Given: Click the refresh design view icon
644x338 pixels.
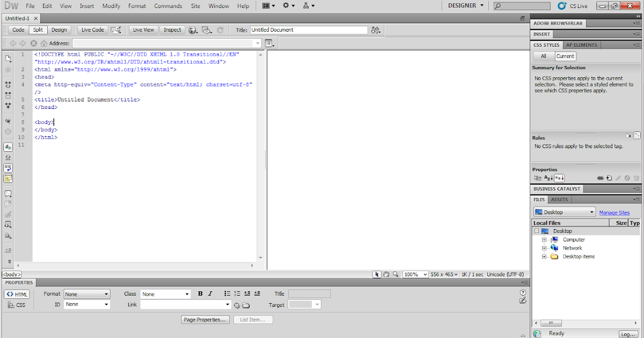Looking at the screenshot, I should (x=220, y=30).
